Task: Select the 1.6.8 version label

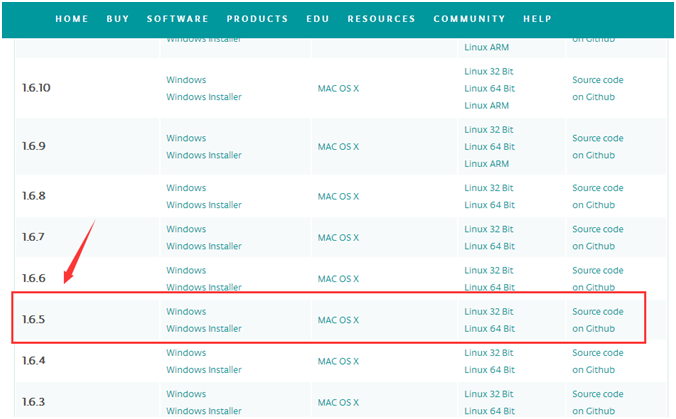Action: (34, 196)
